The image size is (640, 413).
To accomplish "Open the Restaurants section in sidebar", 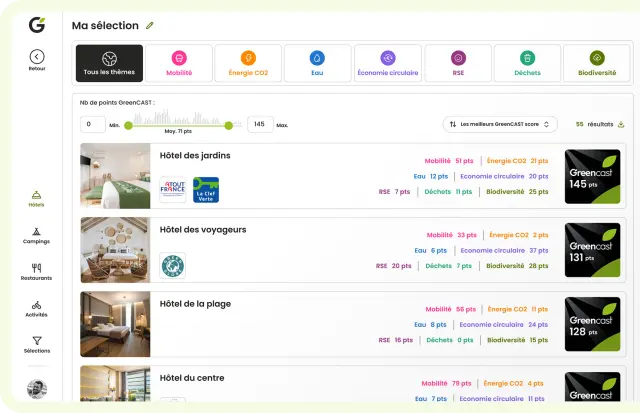I will [x=36, y=272].
